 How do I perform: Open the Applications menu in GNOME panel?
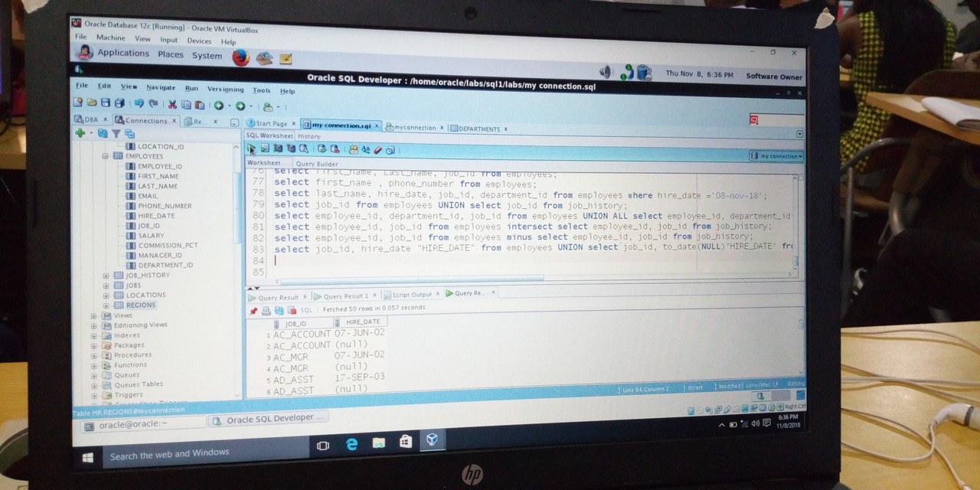coord(123,53)
